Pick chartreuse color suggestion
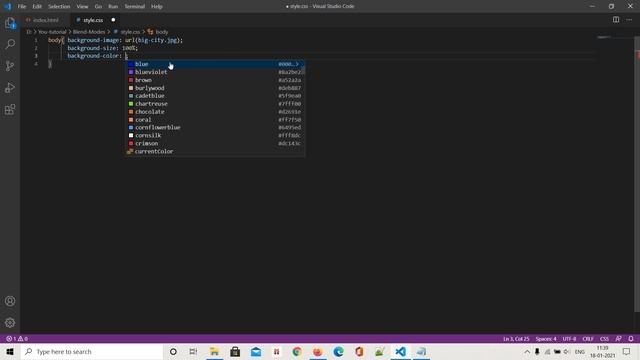640x360 pixels. point(215,104)
